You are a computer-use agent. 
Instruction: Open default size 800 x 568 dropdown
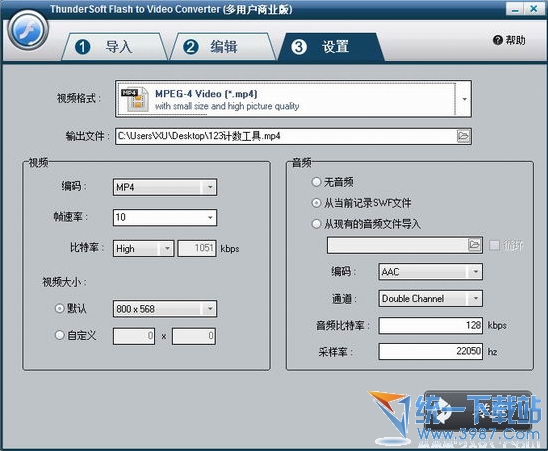tap(165, 309)
